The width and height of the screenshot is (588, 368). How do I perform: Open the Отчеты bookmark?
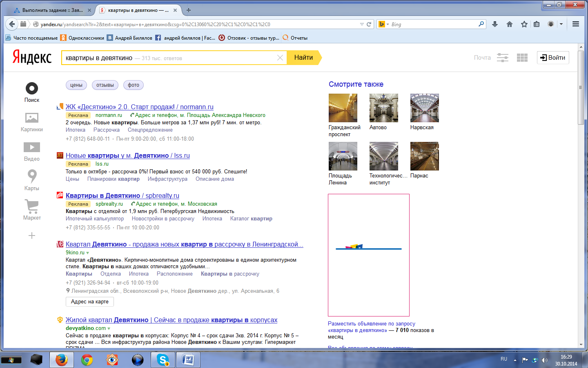click(x=295, y=38)
